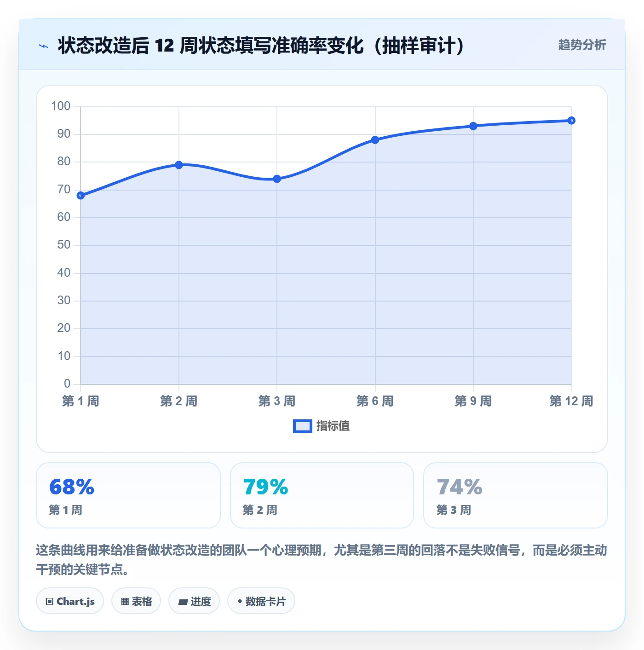
Task: Click the 数据卡片 tag chip
Action: [261, 601]
